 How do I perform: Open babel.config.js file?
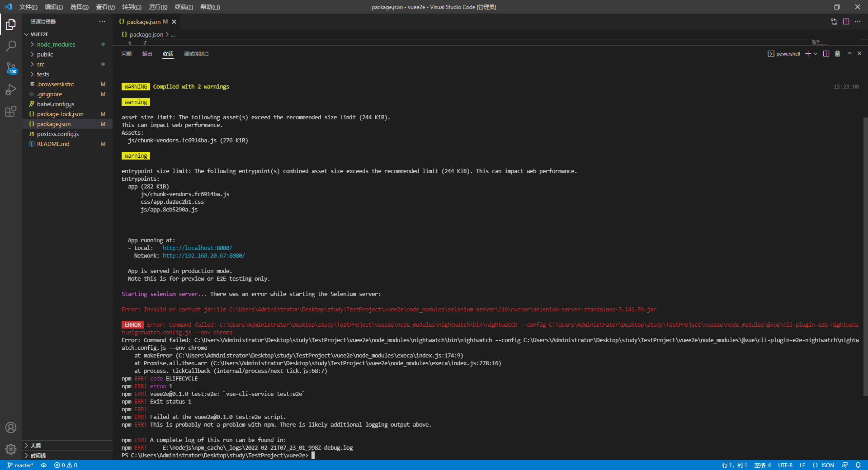pyautogui.click(x=67, y=104)
